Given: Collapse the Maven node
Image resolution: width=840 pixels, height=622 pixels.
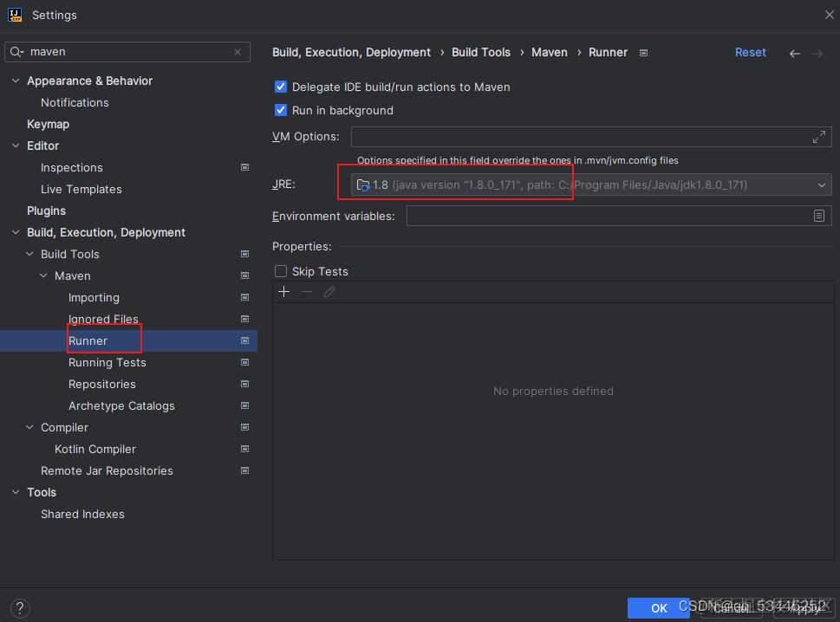Looking at the screenshot, I should click(43, 275).
